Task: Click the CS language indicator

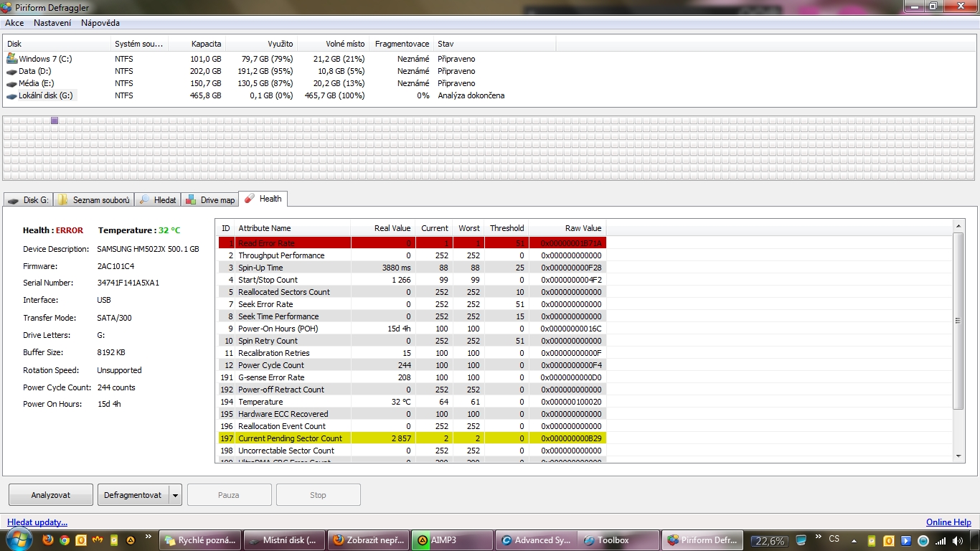Action: [x=834, y=539]
